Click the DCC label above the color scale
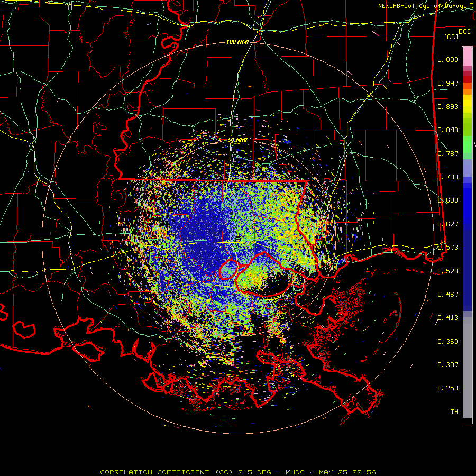Viewport: 476px width, 476px height. coord(464,32)
